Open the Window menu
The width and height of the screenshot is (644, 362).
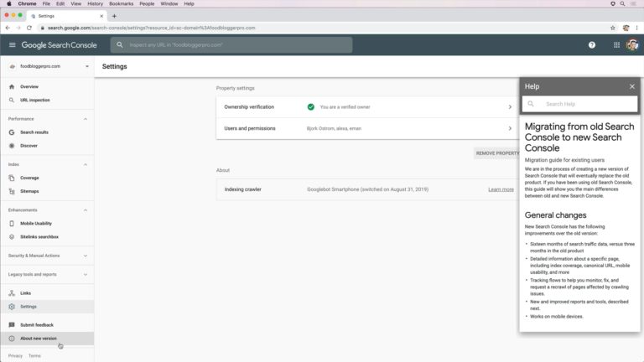[x=169, y=3]
